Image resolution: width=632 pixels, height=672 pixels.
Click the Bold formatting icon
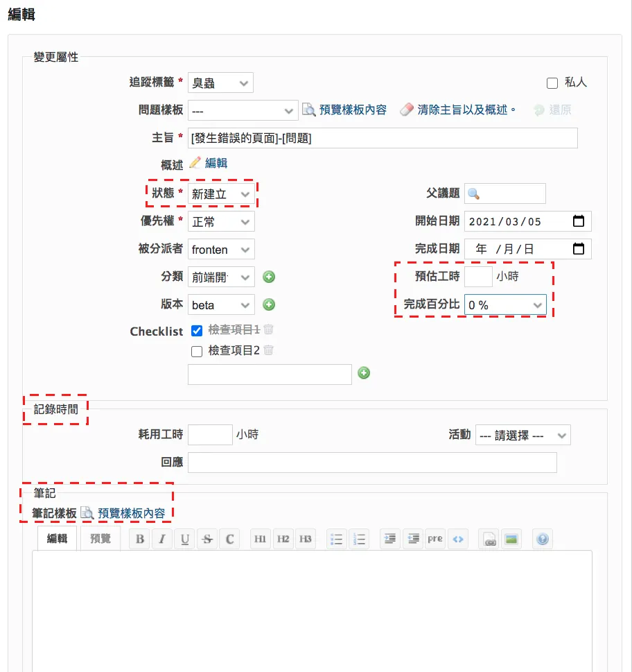coord(139,539)
